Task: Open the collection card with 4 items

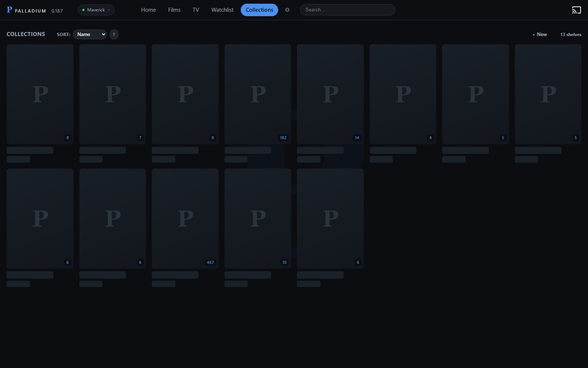Action: pos(403,94)
